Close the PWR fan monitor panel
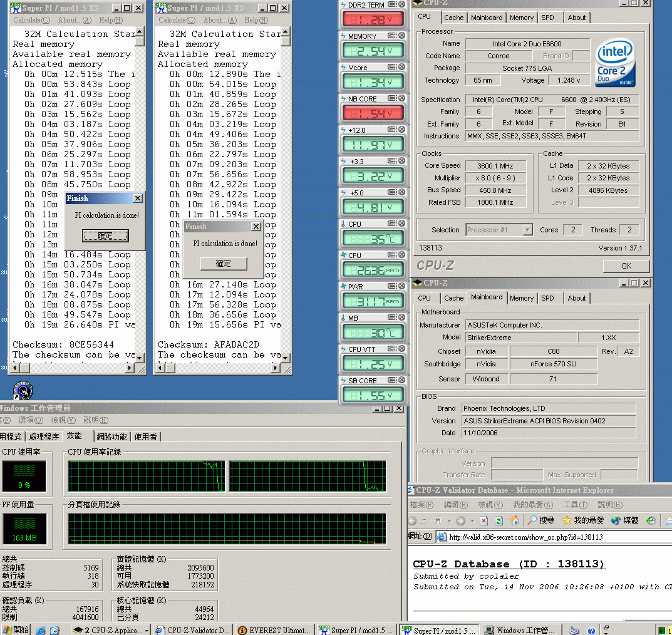Image resolution: width=672 pixels, height=635 pixels. [x=401, y=286]
